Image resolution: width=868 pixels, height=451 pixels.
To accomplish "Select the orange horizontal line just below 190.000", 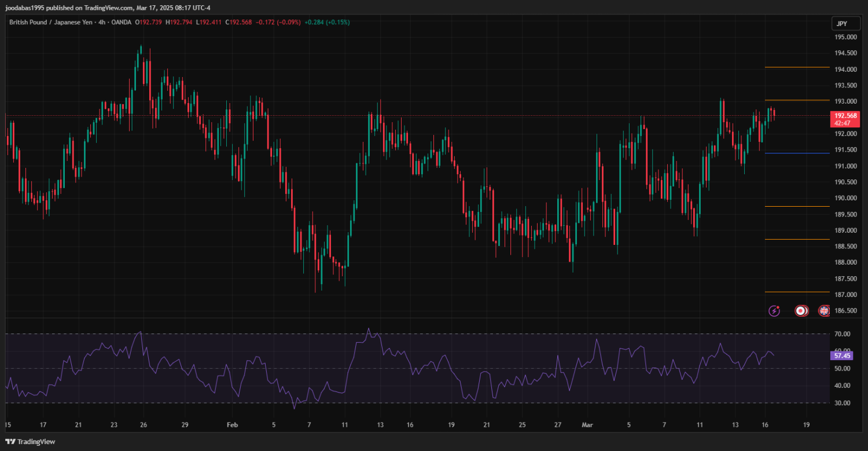I will pyautogui.click(x=797, y=207).
